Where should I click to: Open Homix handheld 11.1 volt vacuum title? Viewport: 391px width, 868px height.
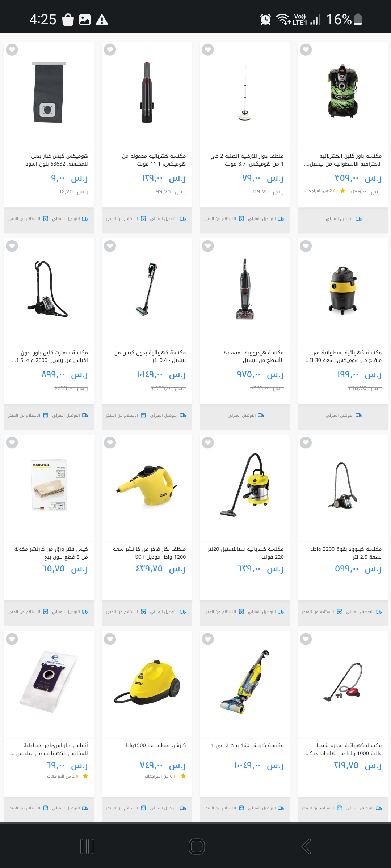(x=154, y=160)
